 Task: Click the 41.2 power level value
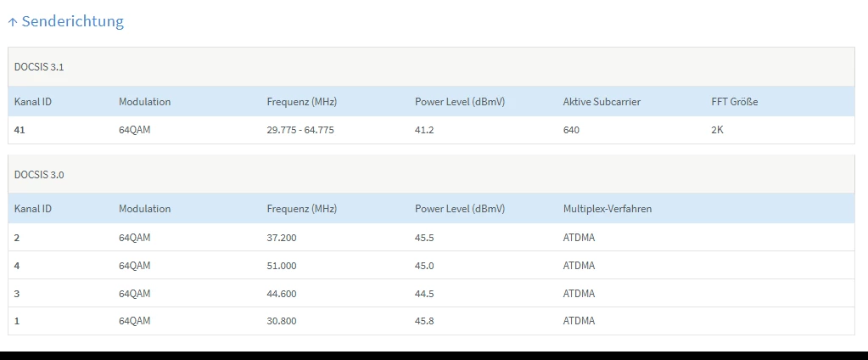click(x=424, y=130)
